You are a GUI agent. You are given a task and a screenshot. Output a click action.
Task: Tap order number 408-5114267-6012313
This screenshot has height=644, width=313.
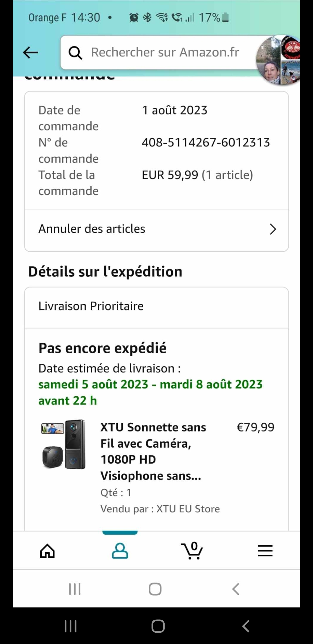[206, 142]
